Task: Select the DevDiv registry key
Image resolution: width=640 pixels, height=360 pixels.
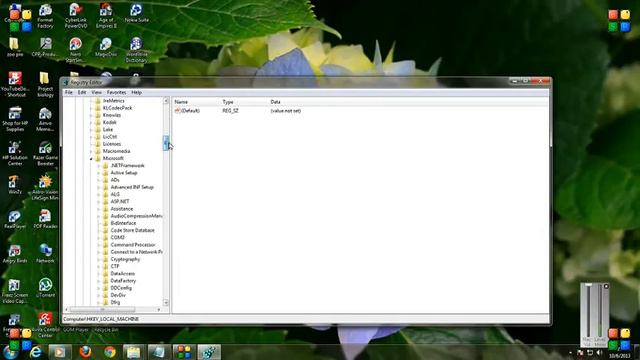Action: (118, 295)
